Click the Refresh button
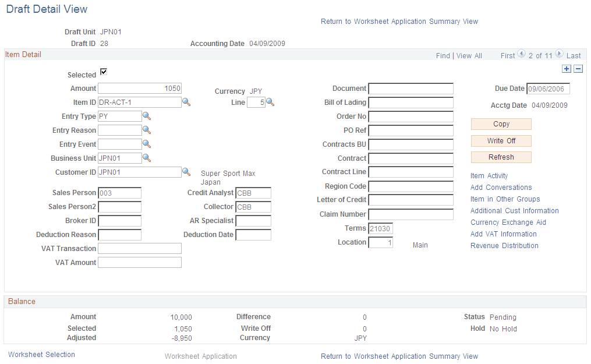The height and width of the screenshot is (364, 591). (x=501, y=157)
